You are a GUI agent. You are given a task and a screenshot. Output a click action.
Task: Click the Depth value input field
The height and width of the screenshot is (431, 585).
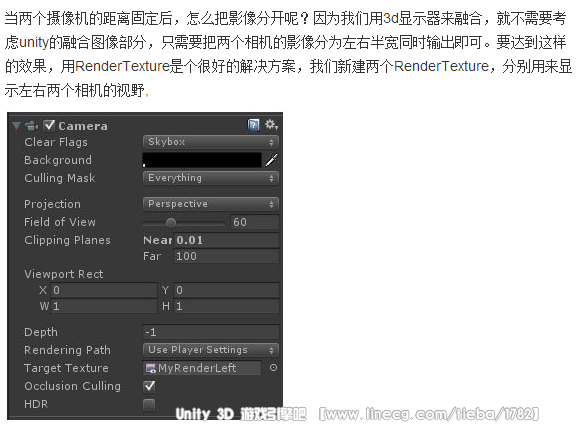(x=211, y=332)
